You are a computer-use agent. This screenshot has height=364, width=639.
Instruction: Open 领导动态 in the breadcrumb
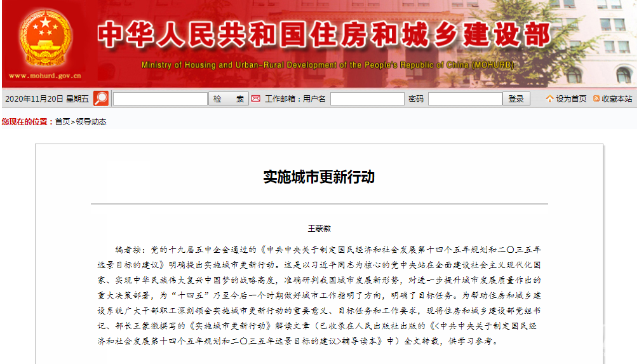coord(91,121)
